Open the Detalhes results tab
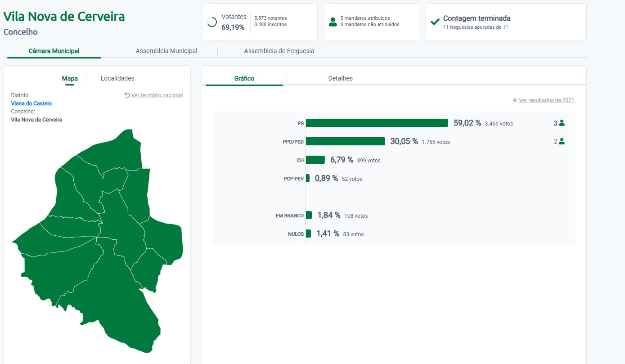 point(341,78)
